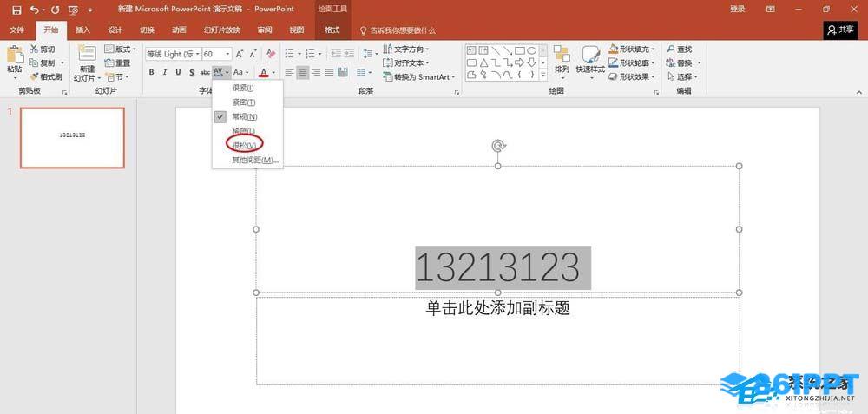Click the Sign in (登录) link
868x414 pixels.
pos(737,9)
